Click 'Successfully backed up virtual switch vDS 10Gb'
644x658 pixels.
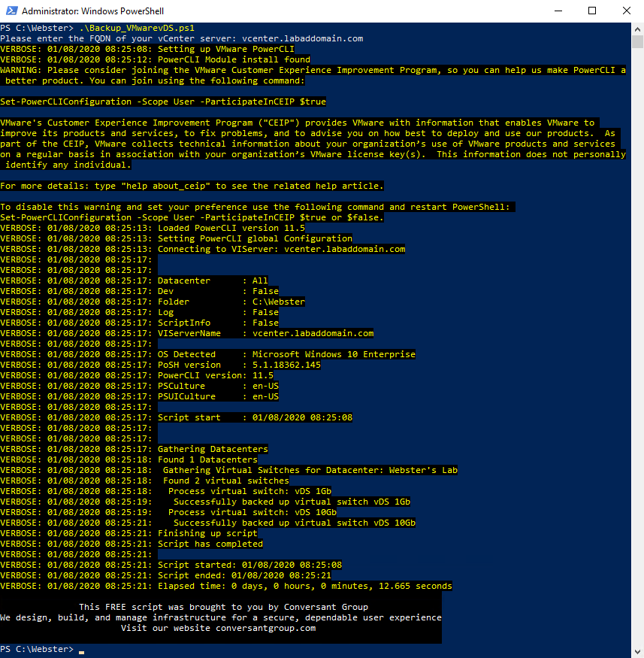(294, 523)
